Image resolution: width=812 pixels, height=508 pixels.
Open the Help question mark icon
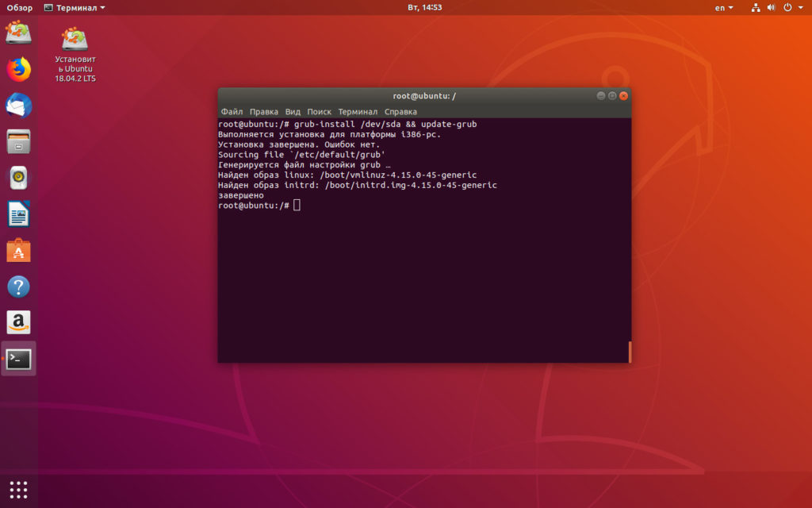(19, 287)
